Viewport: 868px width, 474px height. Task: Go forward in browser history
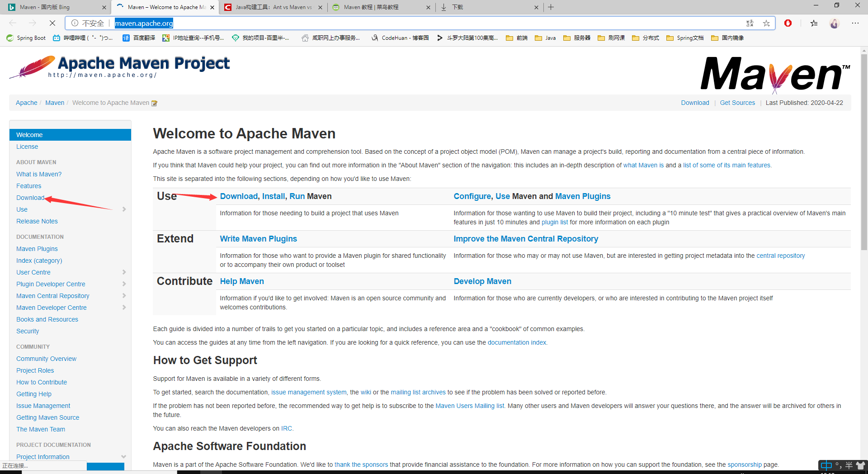32,23
